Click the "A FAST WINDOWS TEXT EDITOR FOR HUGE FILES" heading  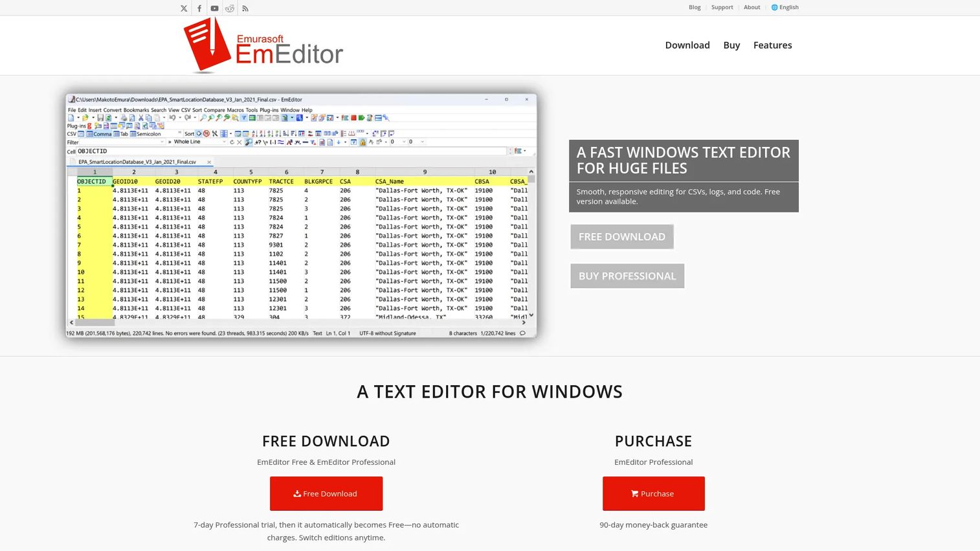684,161
